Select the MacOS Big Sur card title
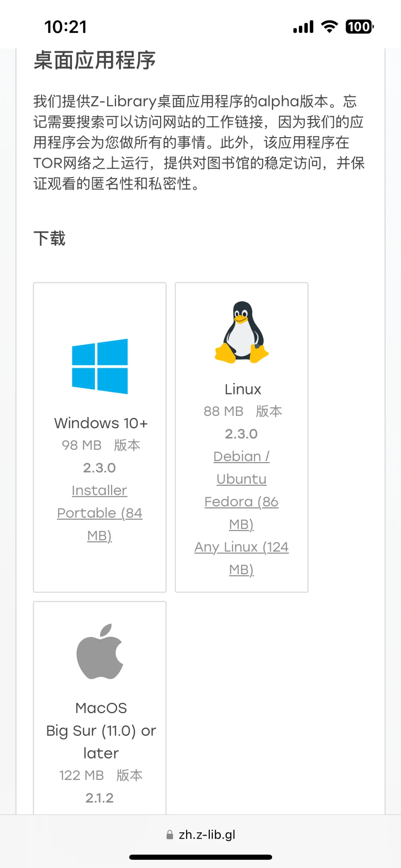401x868 pixels. click(x=101, y=731)
